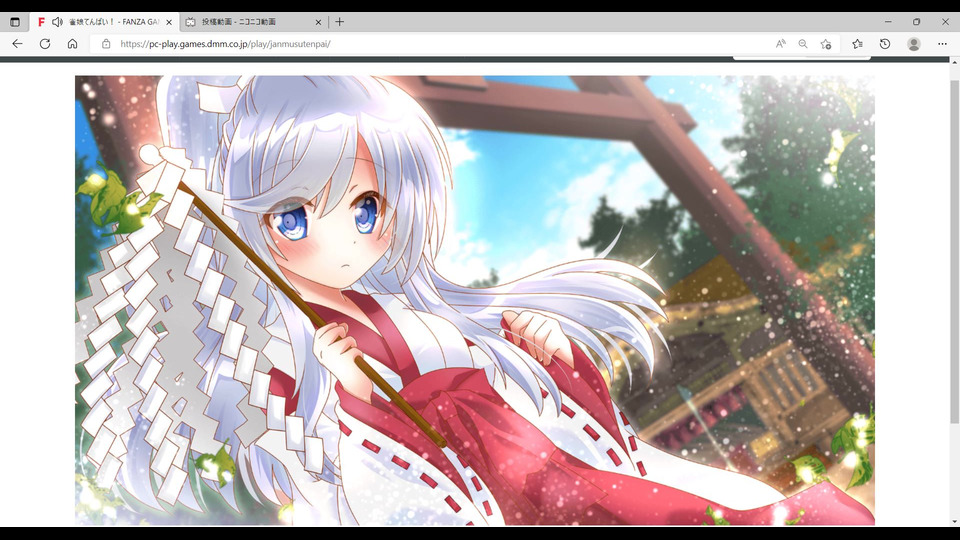
Task: Open a new browser tab
Action: click(340, 22)
